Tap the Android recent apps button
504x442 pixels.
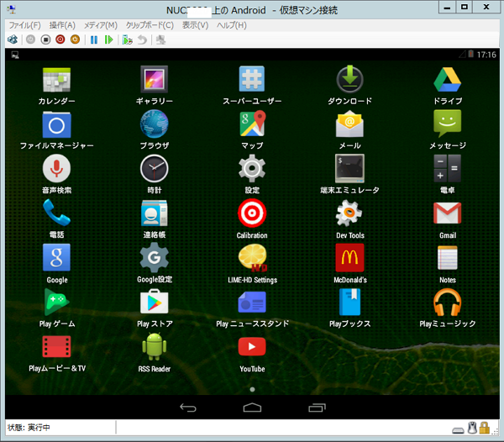pos(317,408)
